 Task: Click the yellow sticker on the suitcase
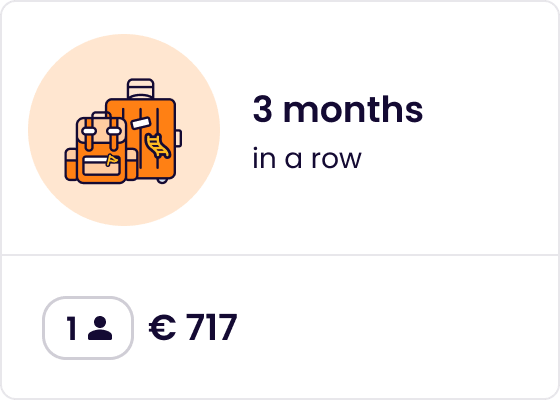tap(157, 145)
